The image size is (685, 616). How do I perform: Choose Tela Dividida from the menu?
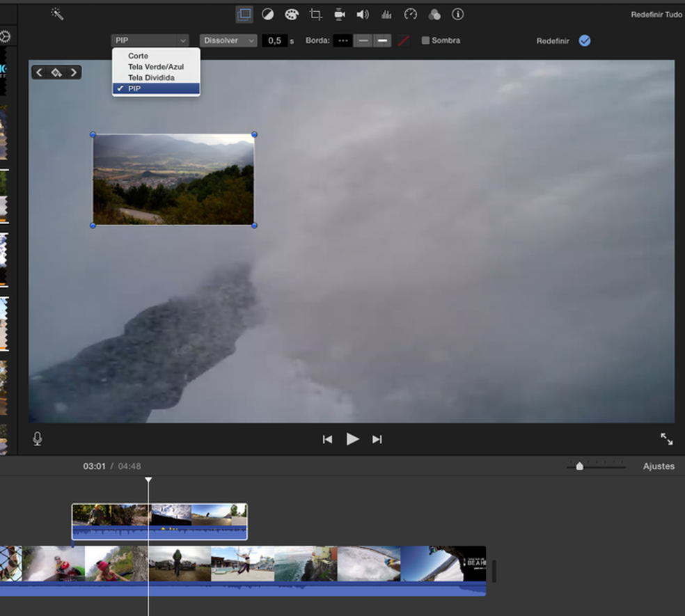pyautogui.click(x=151, y=78)
